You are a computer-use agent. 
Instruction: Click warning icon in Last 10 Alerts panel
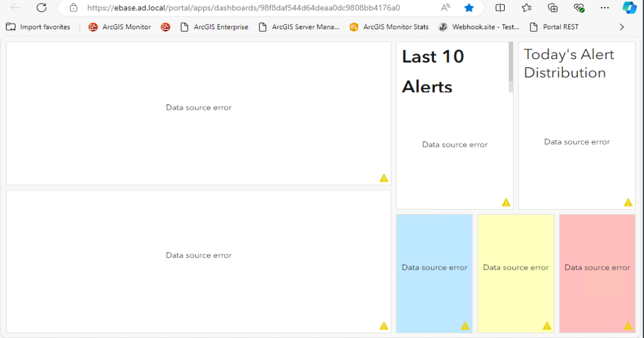point(506,202)
